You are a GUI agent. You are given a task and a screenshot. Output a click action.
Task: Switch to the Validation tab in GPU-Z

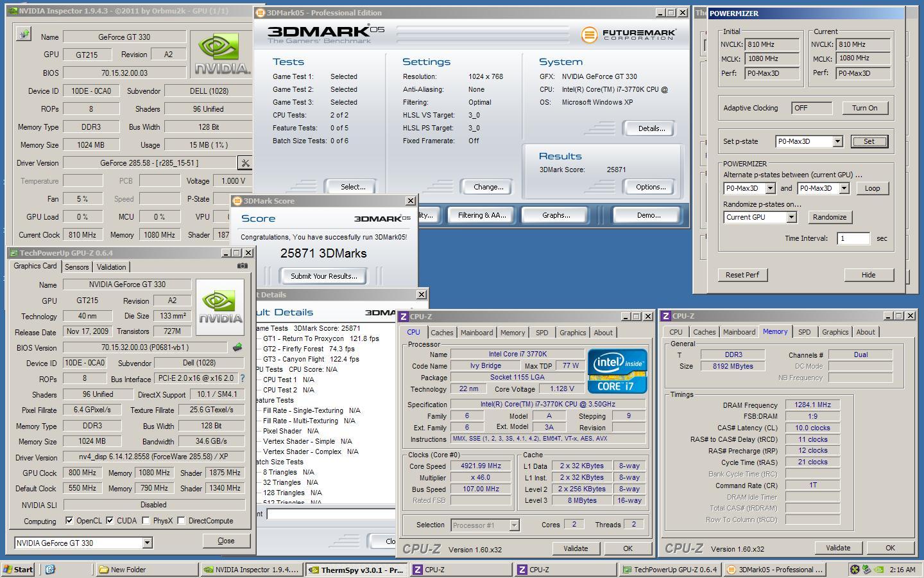coord(112,267)
